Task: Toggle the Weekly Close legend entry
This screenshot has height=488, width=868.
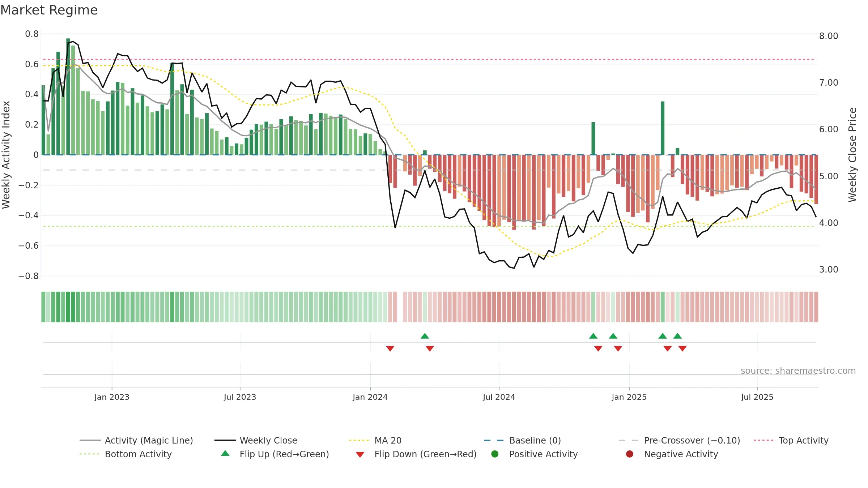Action: point(256,440)
